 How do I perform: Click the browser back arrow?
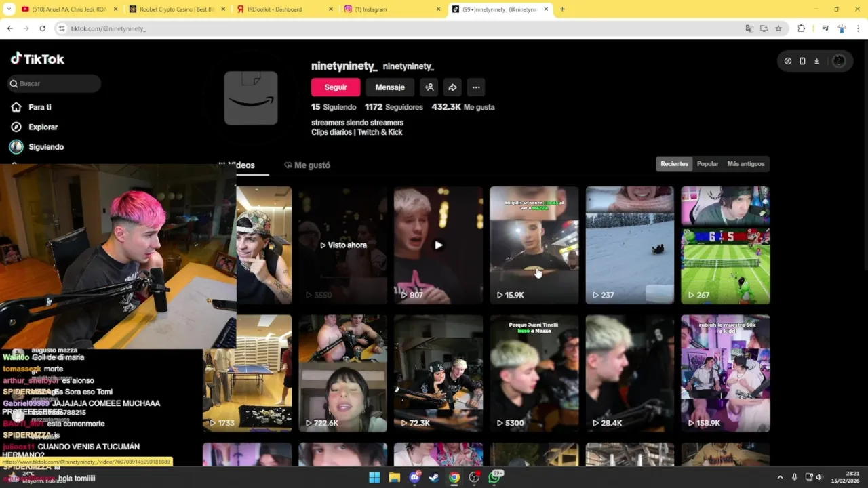coord(9,28)
